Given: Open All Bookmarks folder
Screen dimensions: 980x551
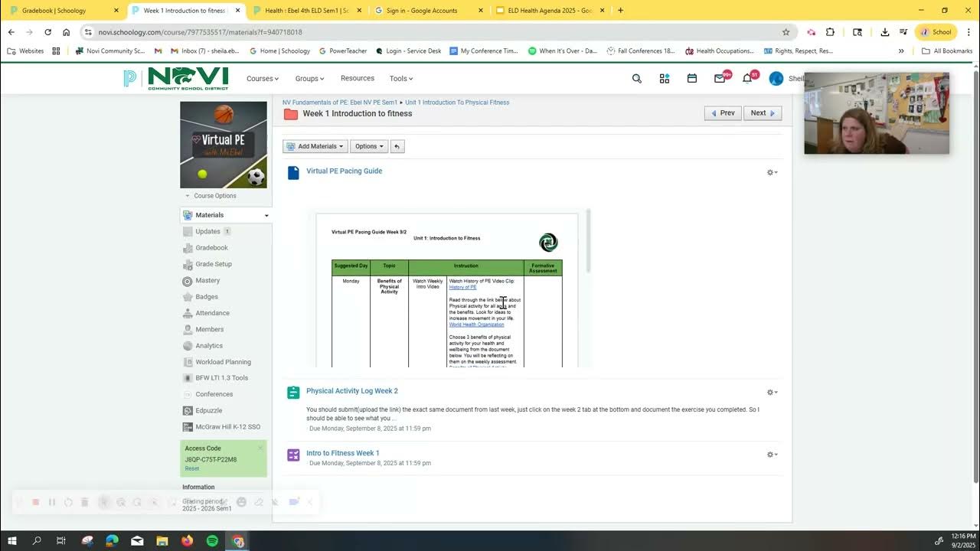Looking at the screenshot, I should (x=947, y=51).
